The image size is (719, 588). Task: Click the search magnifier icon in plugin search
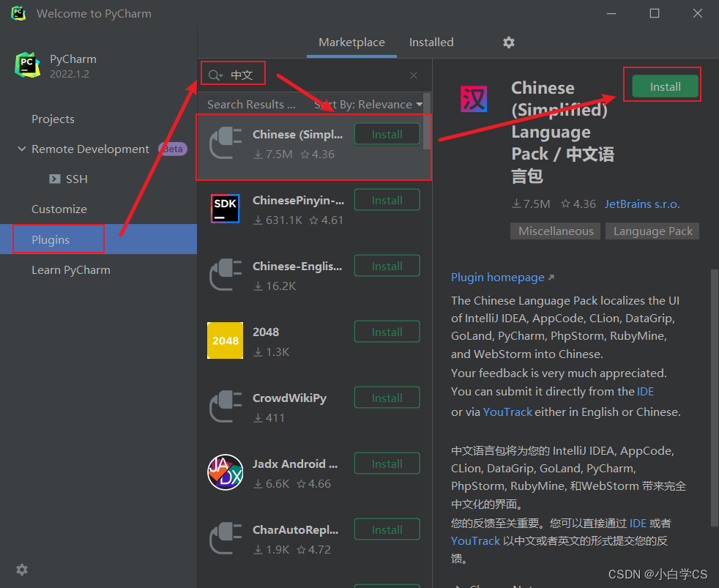click(x=215, y=75)
